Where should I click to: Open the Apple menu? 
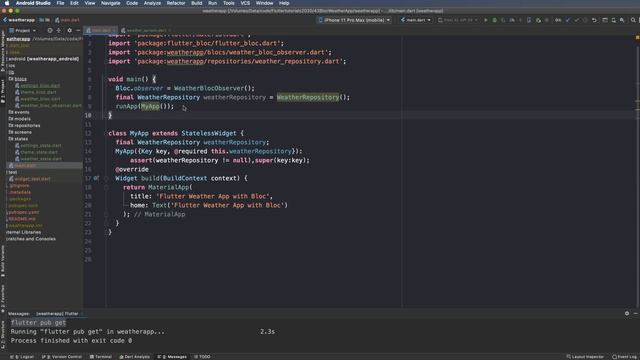tap(7, 3)
